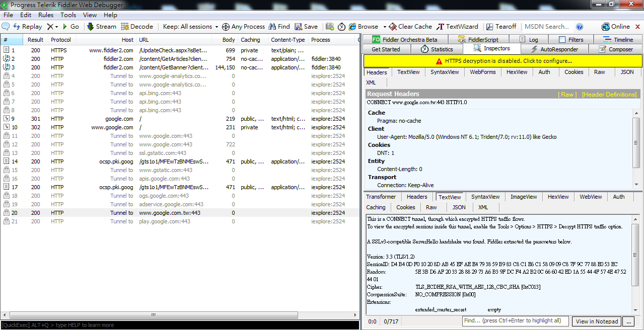Open the Timeline tab
The width and height of the screenshot is (644, 330).
618,40
